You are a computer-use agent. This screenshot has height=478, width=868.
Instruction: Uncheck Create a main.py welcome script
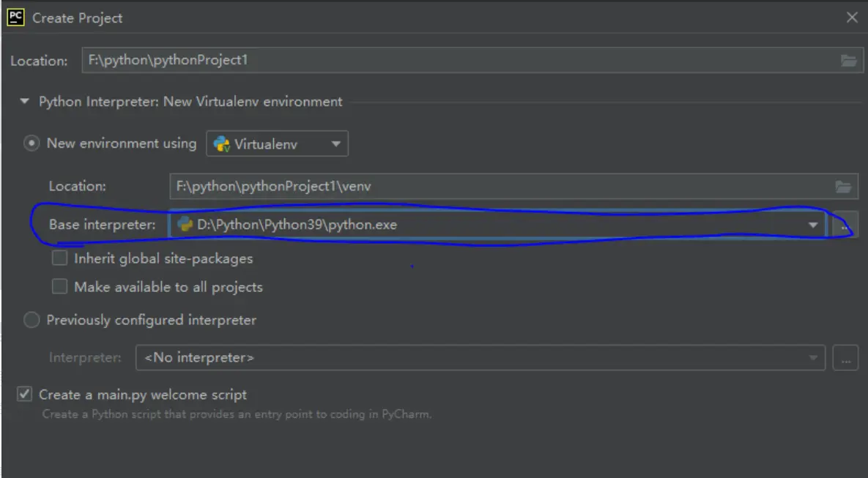click(x=24, y=395)
